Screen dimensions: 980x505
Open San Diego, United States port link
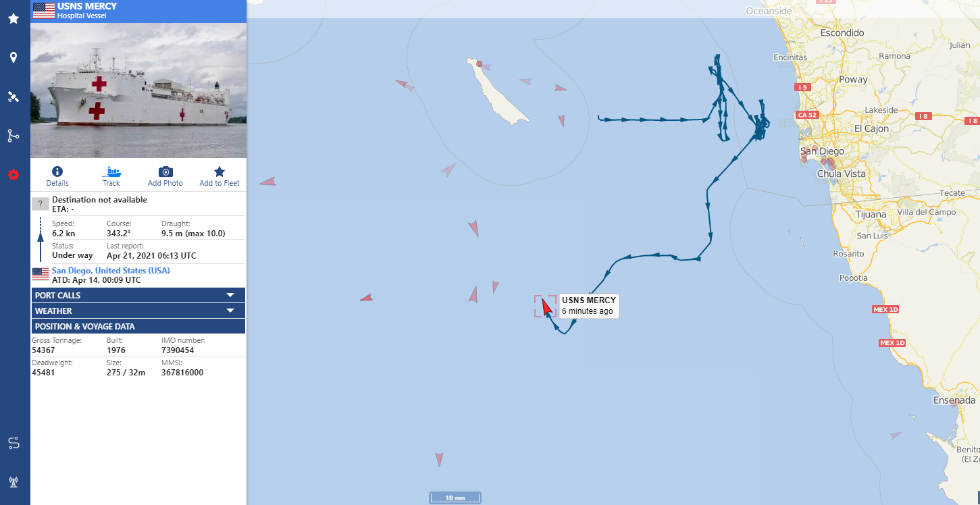(111, 270)
